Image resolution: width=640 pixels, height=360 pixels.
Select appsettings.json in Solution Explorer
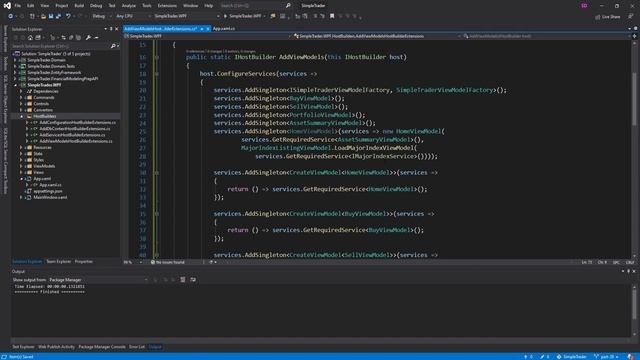click(x=48, y=191)
